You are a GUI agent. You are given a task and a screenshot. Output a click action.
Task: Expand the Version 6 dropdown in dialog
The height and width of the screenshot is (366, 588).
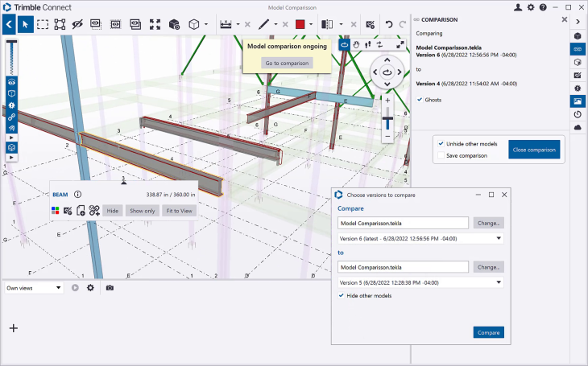[499, 238]
